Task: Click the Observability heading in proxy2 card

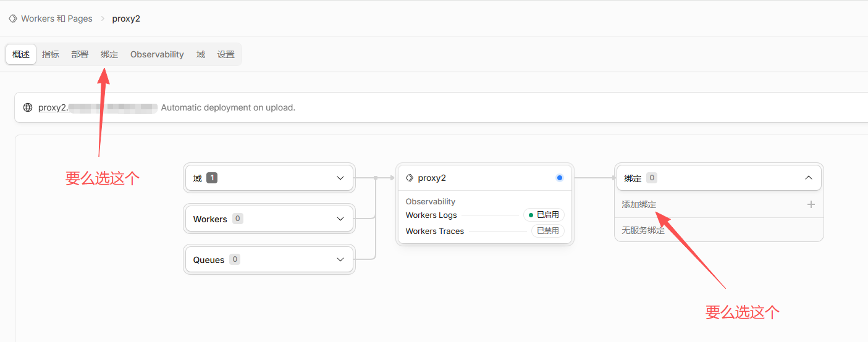Action: (431, 201)
